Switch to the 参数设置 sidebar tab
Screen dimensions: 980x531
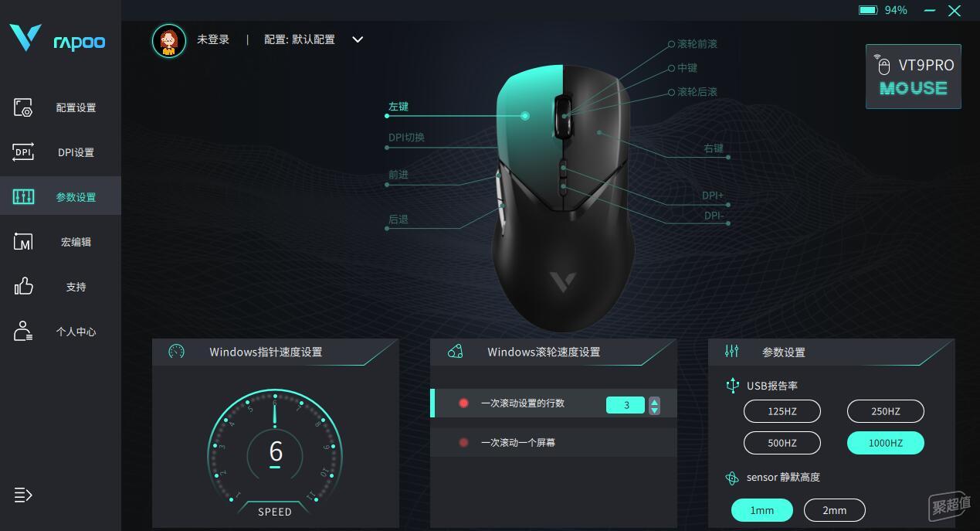click(60, 197)
